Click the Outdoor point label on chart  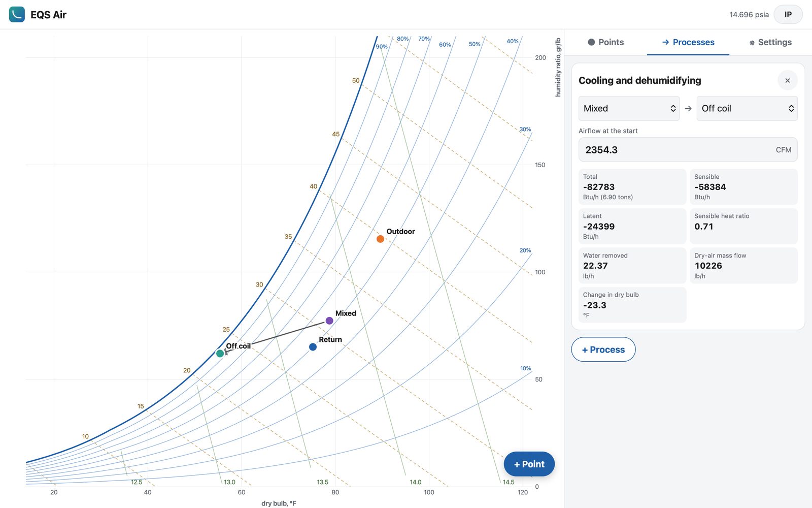click(x=400, y=232)
